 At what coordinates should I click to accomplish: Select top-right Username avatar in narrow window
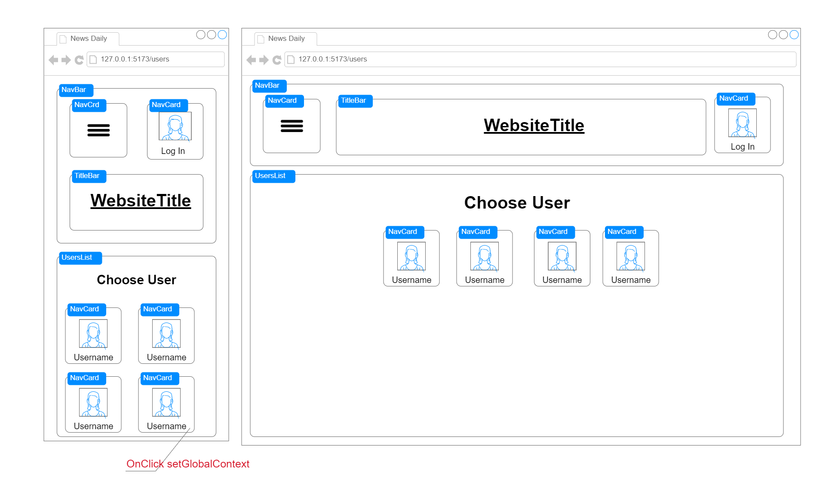pos(166,334)
